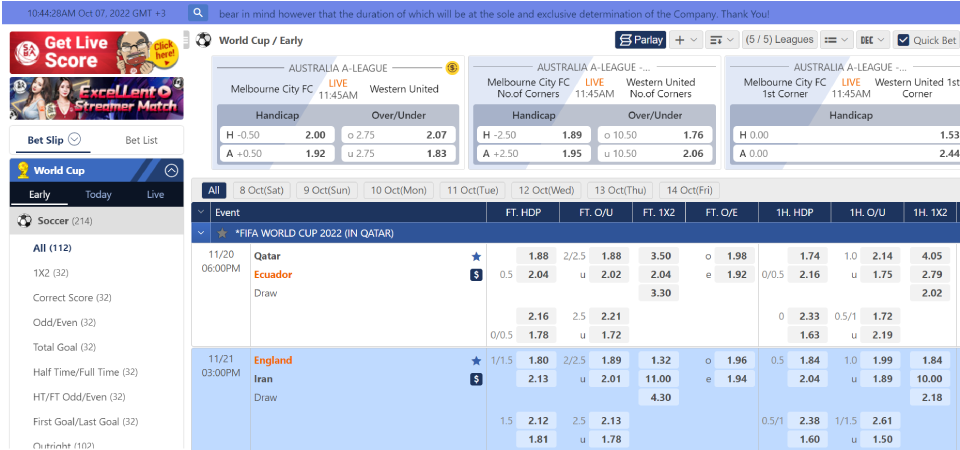This screenshot has height=450, width=960.
Task: Bet Melbourne City FC handicap H -0.50 at 2.00
Action: click(277, 135)
